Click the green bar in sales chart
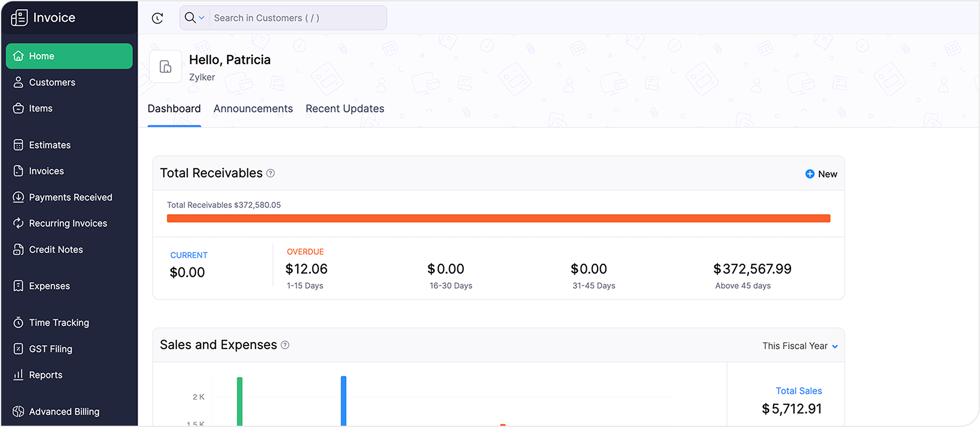The image size is (980, 427). pos(240,401)
